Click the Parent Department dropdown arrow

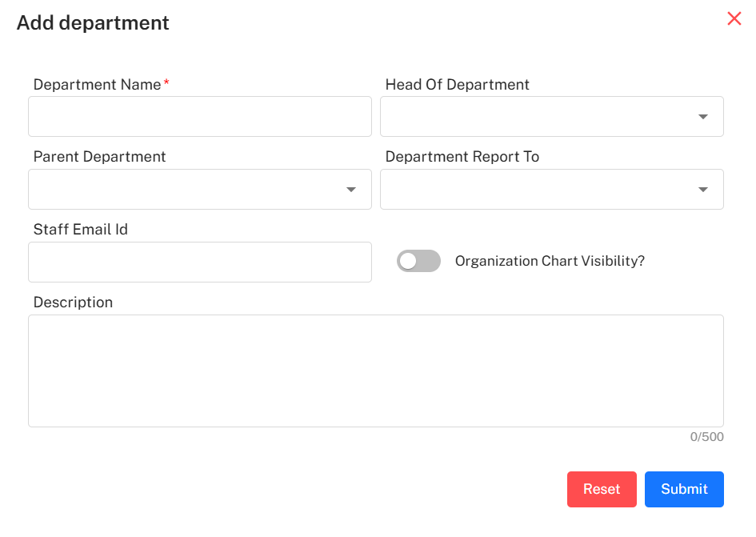click(x=350, y=190)
